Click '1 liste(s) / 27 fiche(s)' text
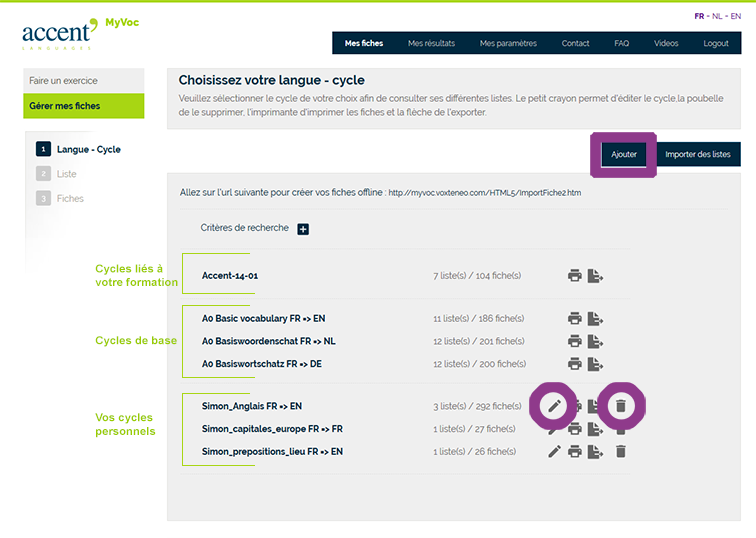Image resolution: width=756 pixels, height=538 pixels. (x=474, y=429)
